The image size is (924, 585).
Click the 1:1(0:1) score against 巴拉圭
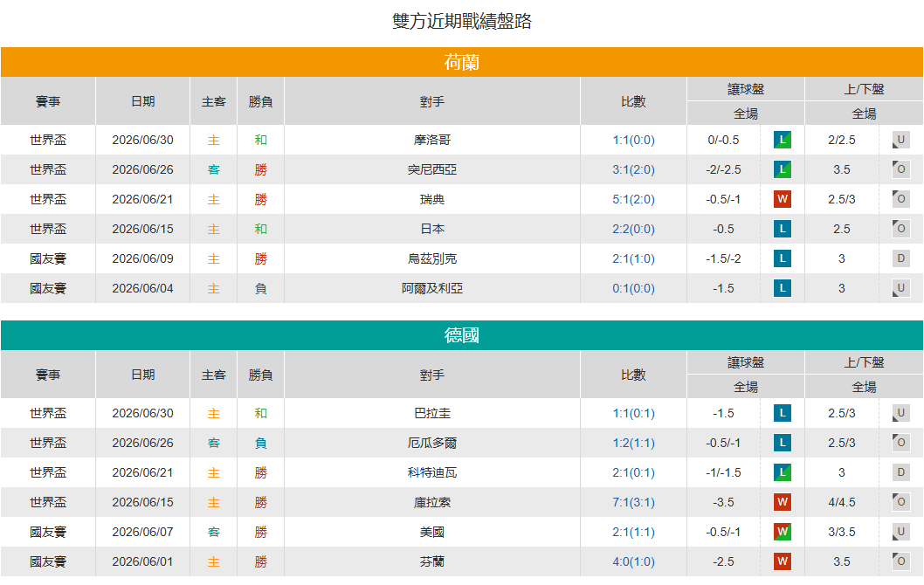tap(633, 414)
